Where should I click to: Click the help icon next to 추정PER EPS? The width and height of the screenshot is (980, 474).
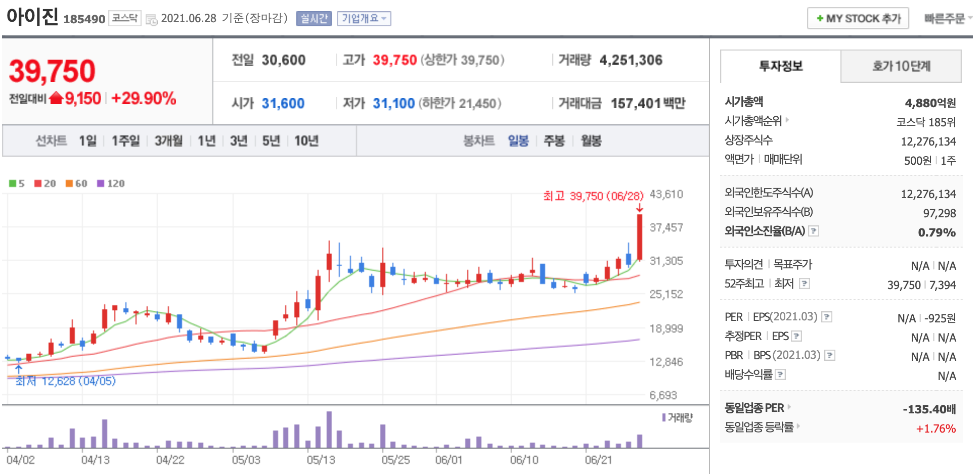[796, 336]
